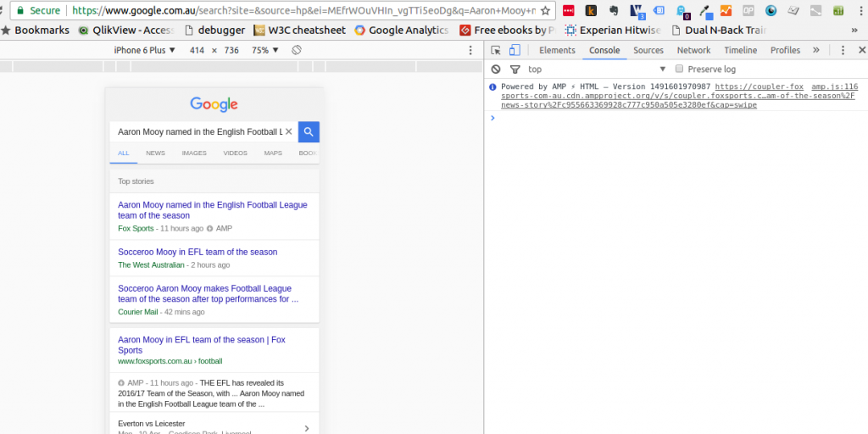This screenshot has width=868, height=434.
Task: Close the DevTools panel
Action: [861, 50]
